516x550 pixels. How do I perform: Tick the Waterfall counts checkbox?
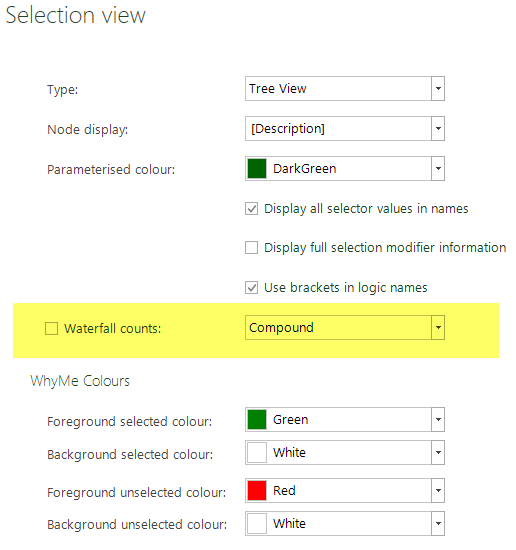pos(51,329)
